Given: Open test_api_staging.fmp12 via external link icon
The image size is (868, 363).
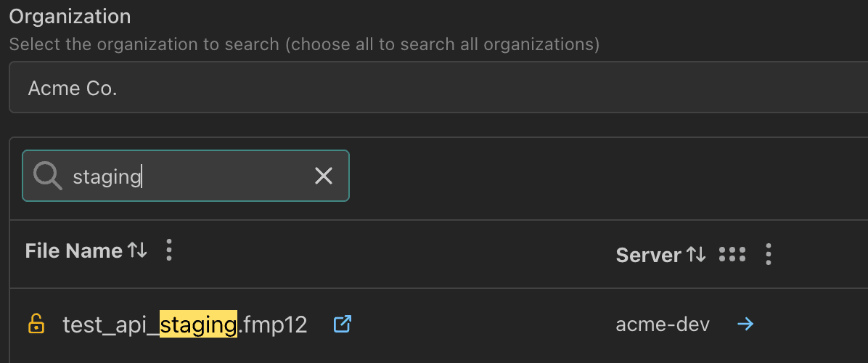Looking at the screenshot, I should (x=342, y=325).
